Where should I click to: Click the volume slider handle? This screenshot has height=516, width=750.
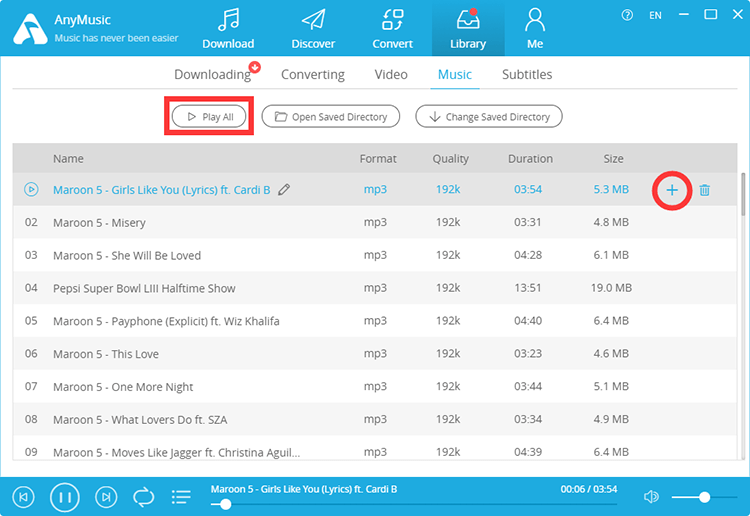[x=704, y=497]
